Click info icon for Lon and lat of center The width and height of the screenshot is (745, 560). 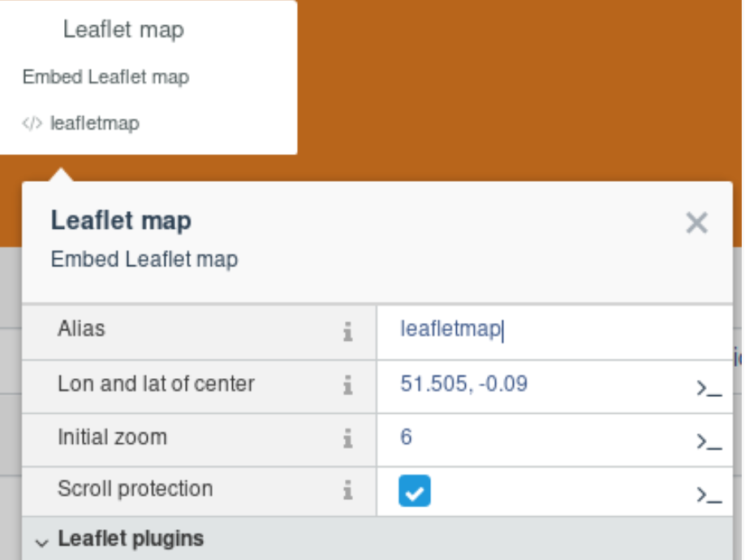click(348, 386)
